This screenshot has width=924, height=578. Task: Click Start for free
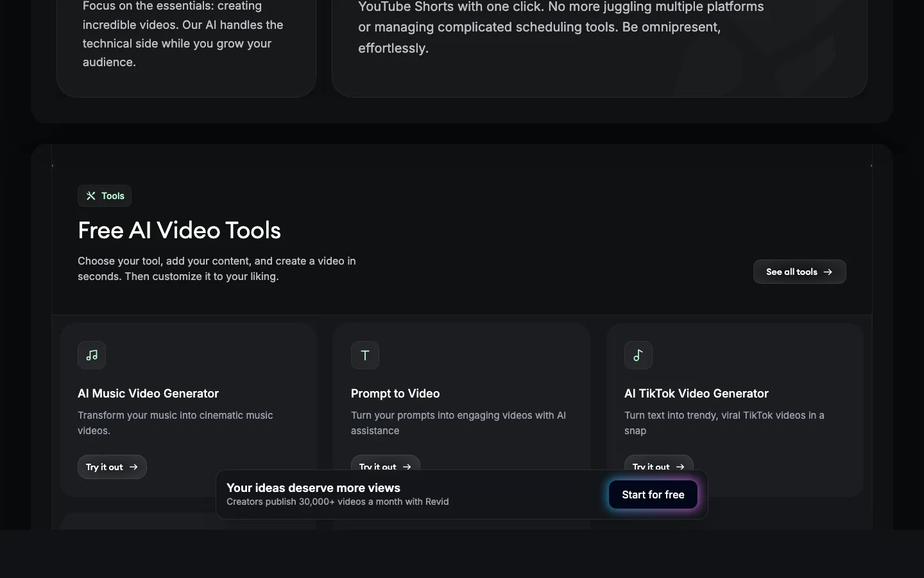pos(653,495)
